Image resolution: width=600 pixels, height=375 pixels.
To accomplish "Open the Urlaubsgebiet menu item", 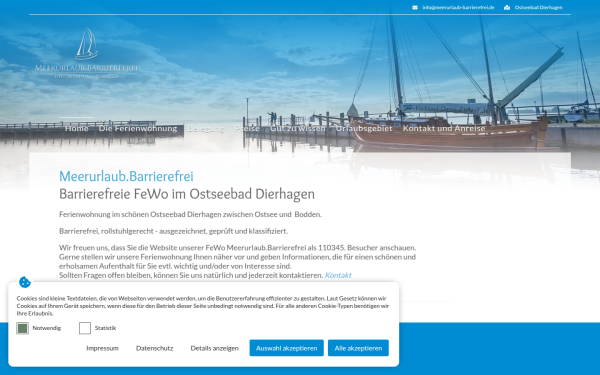I will (364, 128).
